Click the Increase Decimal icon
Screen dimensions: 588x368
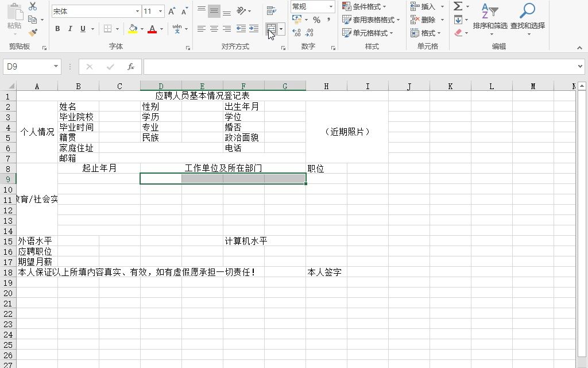point(296,33)
